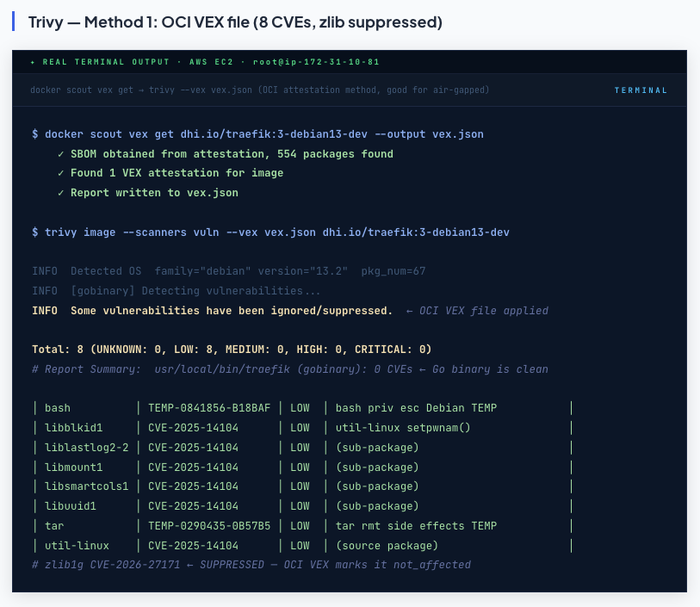Click "Report written to vex.json" line
Viewport: 700px width, 607px height.
(154, 193)
